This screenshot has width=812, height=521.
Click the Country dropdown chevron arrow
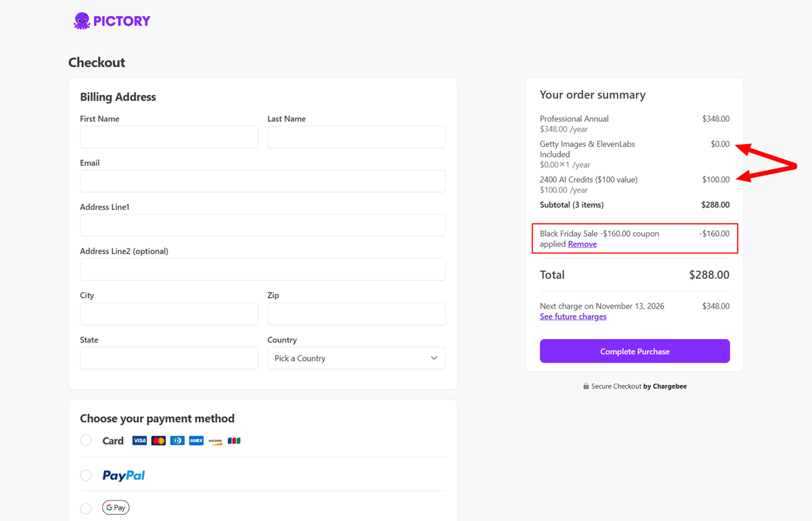click(x=434, y=358)
